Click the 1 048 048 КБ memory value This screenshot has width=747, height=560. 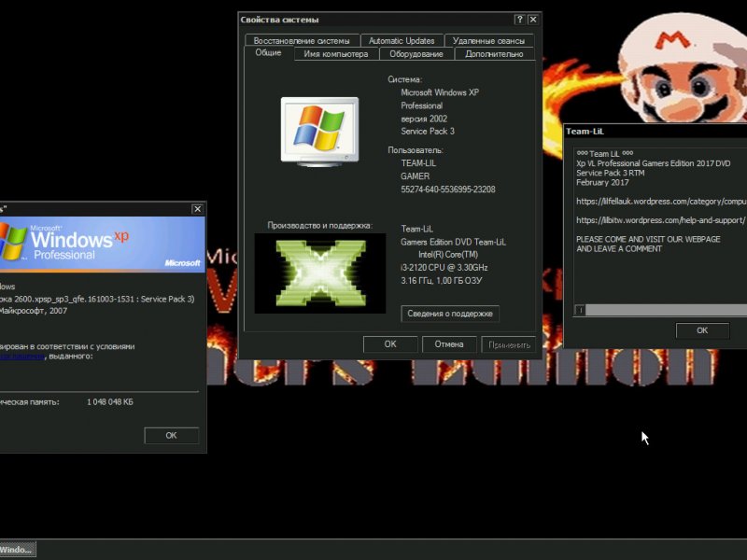pyautogui.click(x=110, y=402)
